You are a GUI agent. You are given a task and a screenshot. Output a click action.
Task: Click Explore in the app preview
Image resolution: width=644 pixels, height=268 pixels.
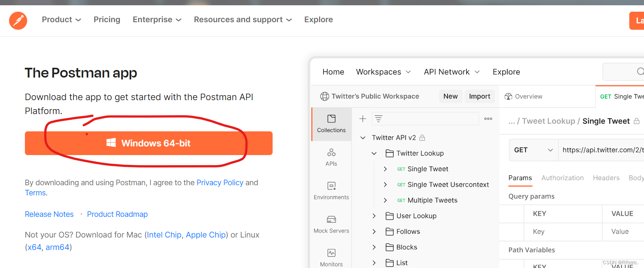pyautogui.click(x=506, y=72)
